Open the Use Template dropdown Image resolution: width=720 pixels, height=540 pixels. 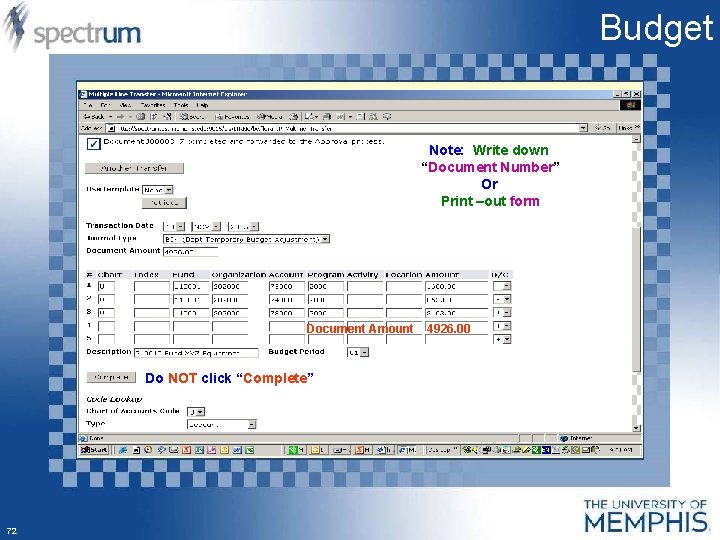pos(158,190)
